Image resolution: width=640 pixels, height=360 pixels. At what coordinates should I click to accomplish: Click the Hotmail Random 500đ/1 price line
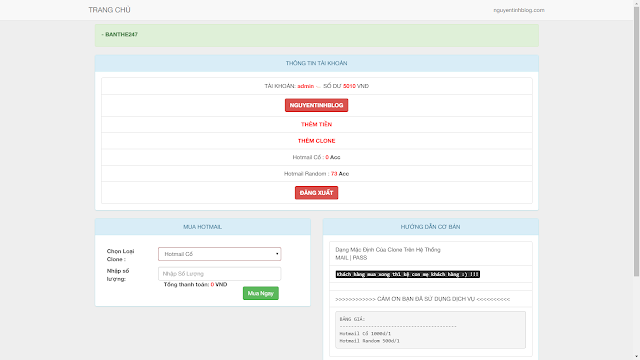369,341
